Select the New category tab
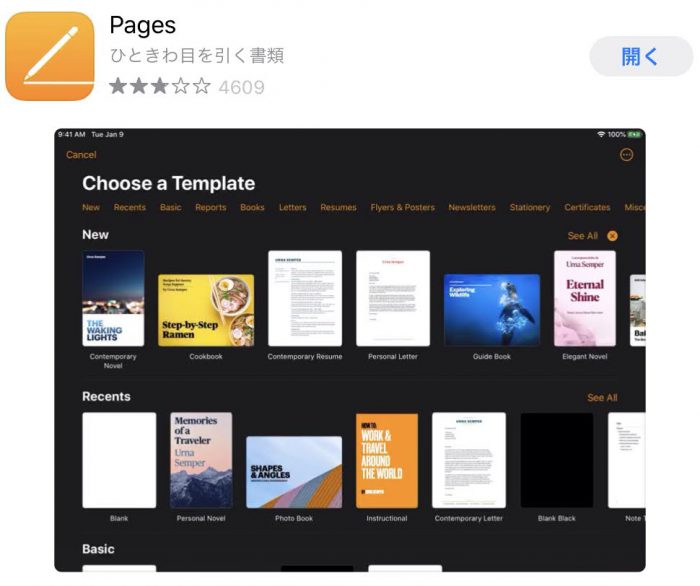Image resolution: width=700 pixels, height=586 pixels. point(91,208)
